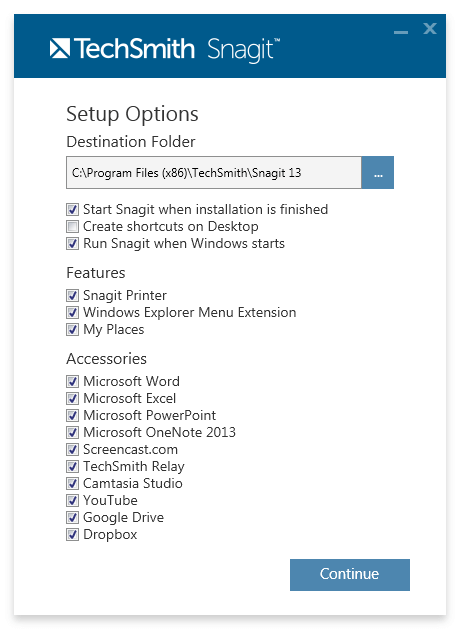Disable the Screencast.com accessory
Image resolution: width=460 pixels, height=629 pixels.
pos(73,450)
